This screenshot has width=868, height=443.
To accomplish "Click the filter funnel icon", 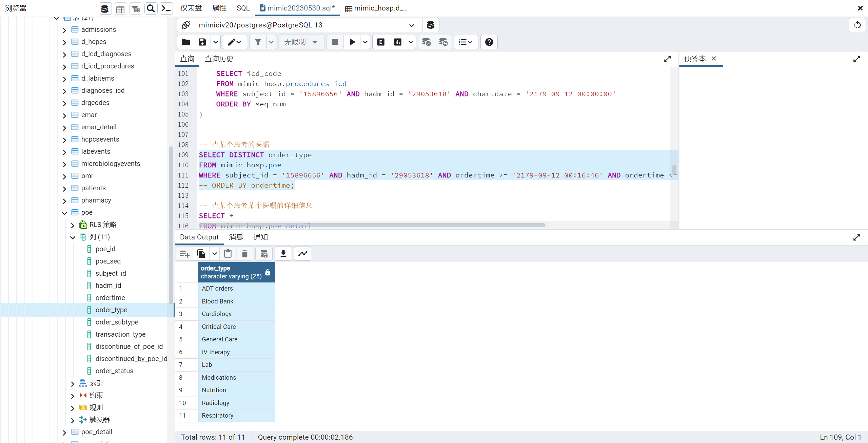I will (x=258, y=42).
